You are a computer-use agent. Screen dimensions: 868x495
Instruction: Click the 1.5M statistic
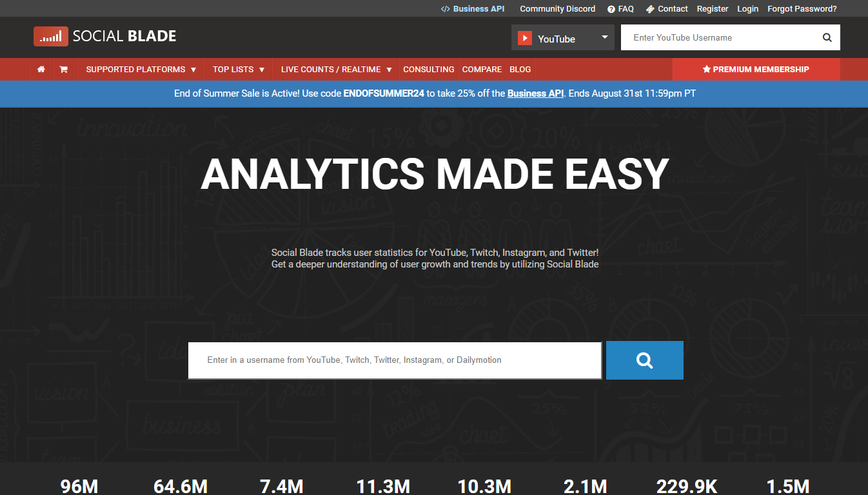787,486
